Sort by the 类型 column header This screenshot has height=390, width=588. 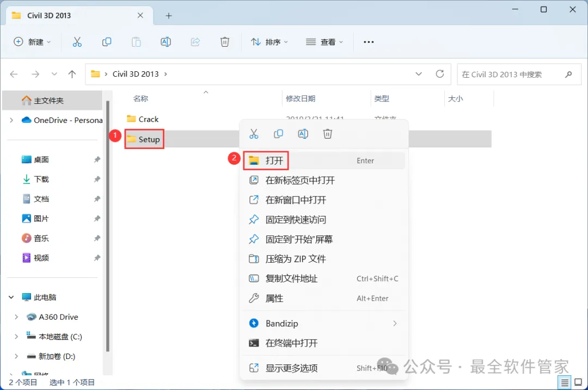(382, 98)
